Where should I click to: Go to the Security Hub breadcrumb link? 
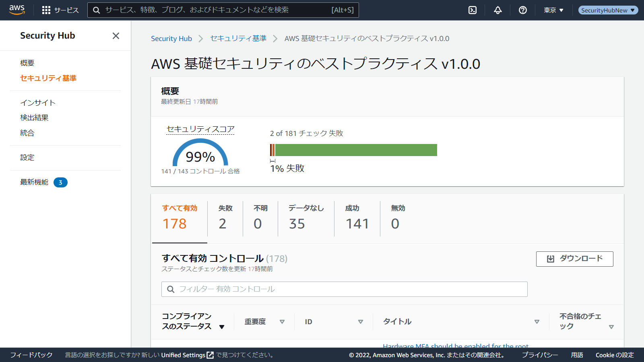point(171,39)
